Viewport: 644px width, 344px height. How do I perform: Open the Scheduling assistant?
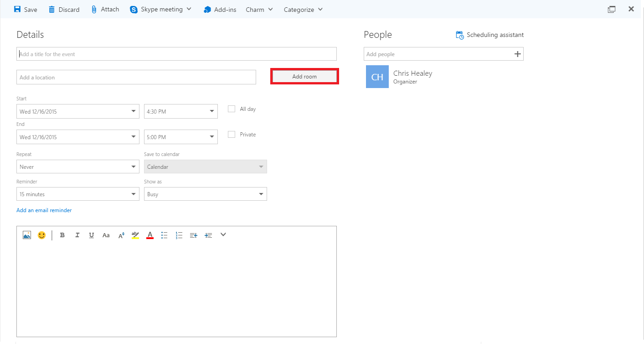click(490, 35)
